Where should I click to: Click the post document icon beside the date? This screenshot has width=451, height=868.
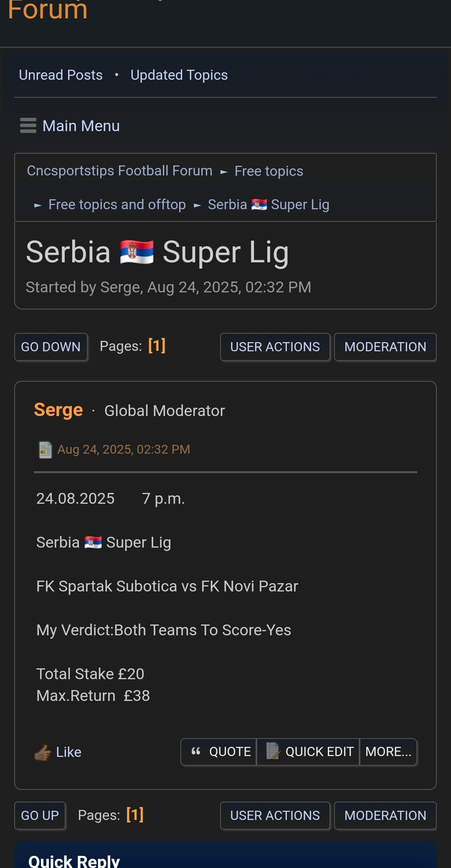[x=45, y=450]
